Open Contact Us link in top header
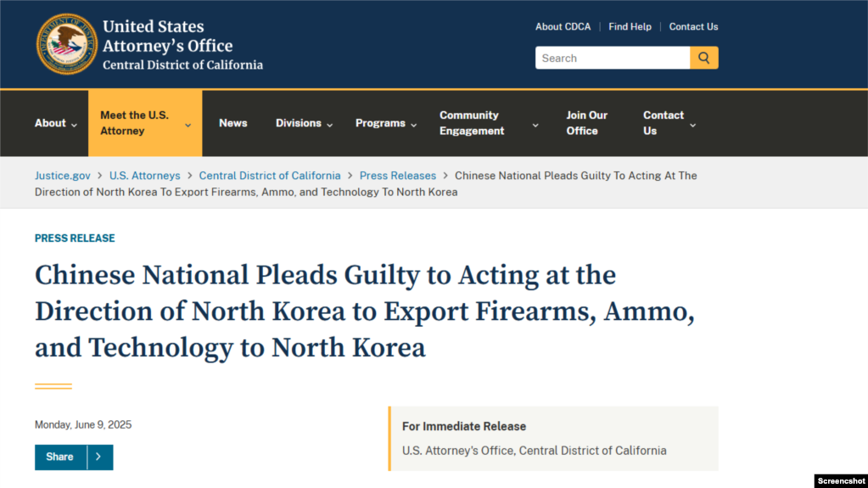 pyautogui.click(x=693, y=26)
